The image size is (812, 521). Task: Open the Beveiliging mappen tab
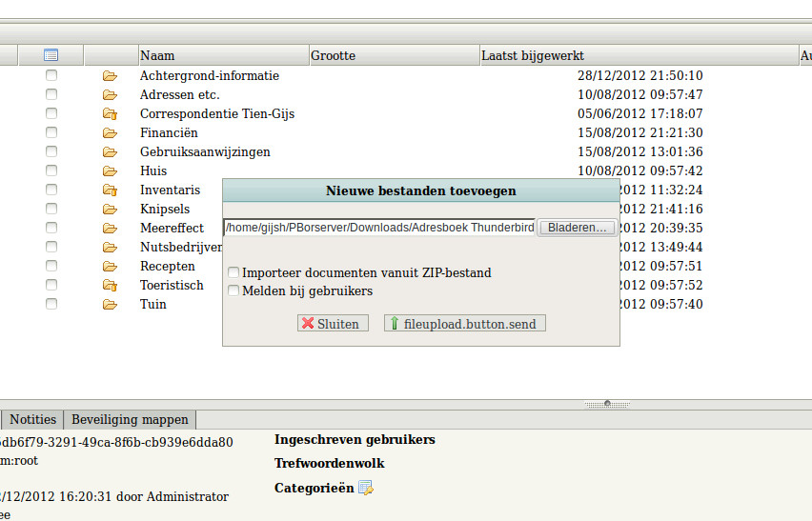click(x=132, y=419)
